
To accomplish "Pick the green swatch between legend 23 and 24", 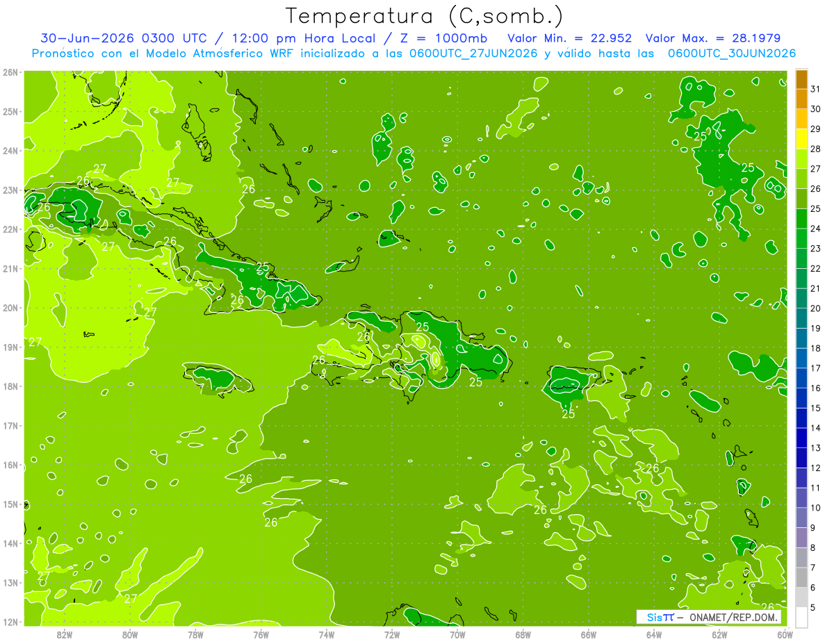I will tap(801, 238).
